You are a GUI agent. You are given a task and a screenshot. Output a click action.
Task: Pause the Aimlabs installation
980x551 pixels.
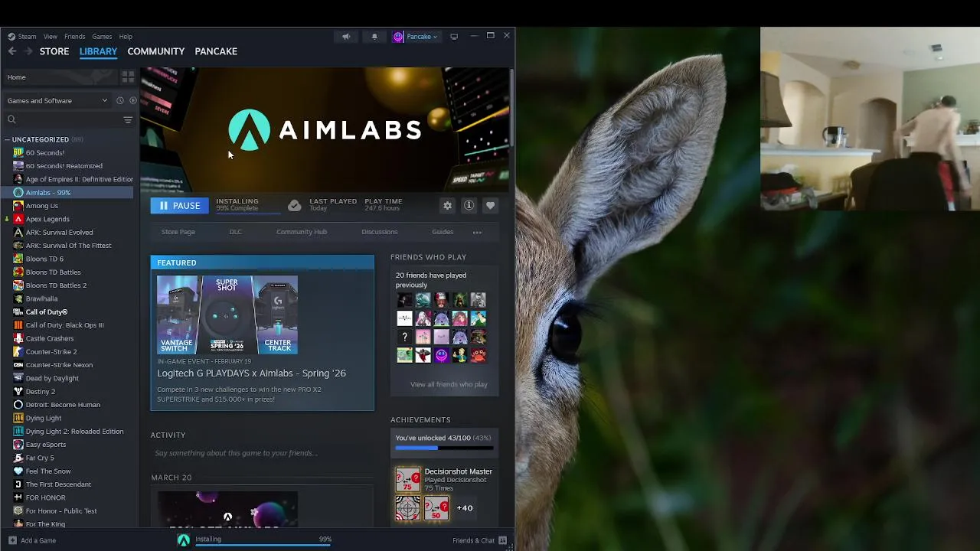point(179,205)
